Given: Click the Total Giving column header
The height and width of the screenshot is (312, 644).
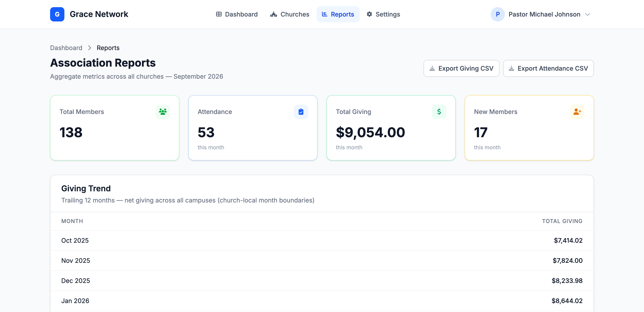Looking at the screenshot, I should (x=562, y=221).
